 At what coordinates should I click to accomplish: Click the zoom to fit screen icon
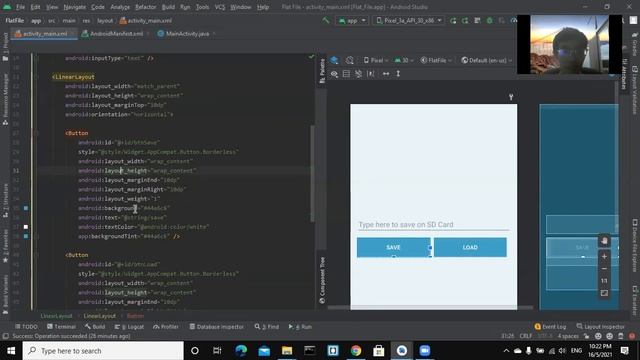click(604, 293)
